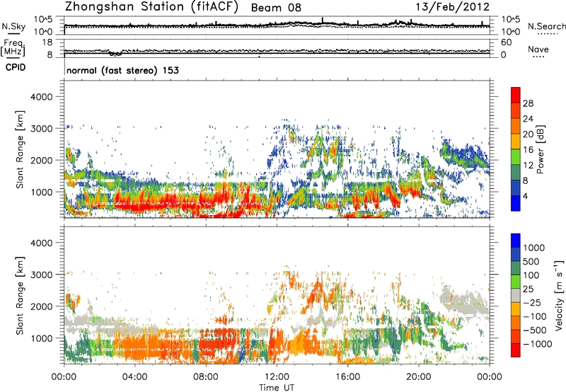Image resolution: width=566 pixels, height=392 pixels.
Task: Click the 'Slant Range [km]' label of velocity panel
Action: 20,295
